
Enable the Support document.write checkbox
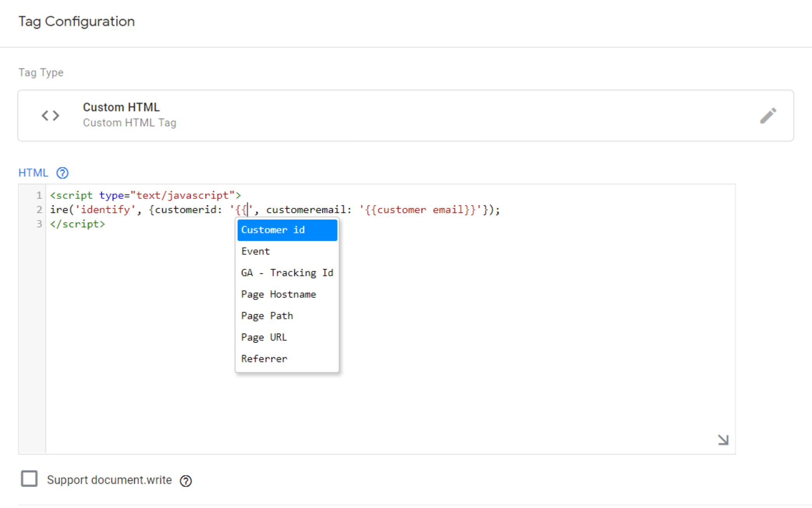(x=29, y=479)
